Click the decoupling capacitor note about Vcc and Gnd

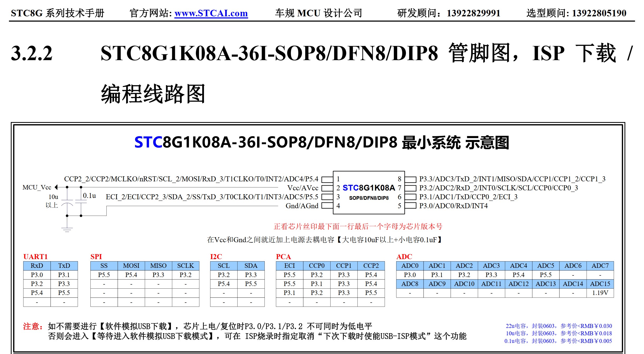point(325,240)
